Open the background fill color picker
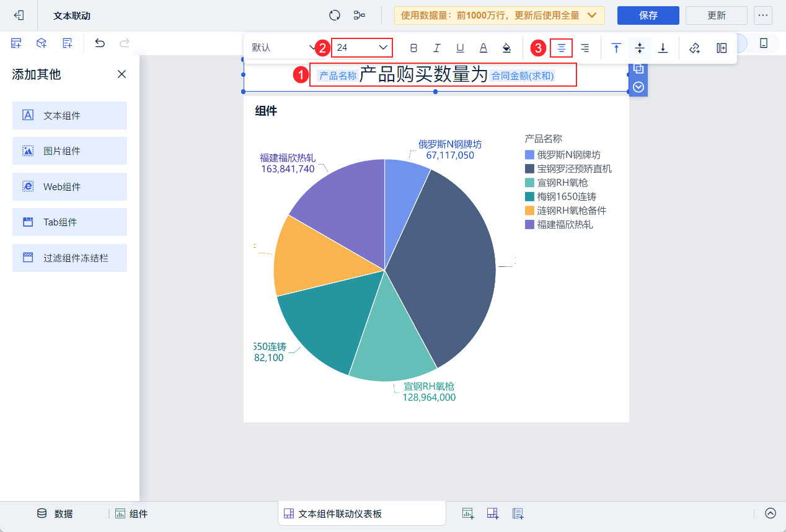This screenshot has height=532, width=786. coord(506,48)
